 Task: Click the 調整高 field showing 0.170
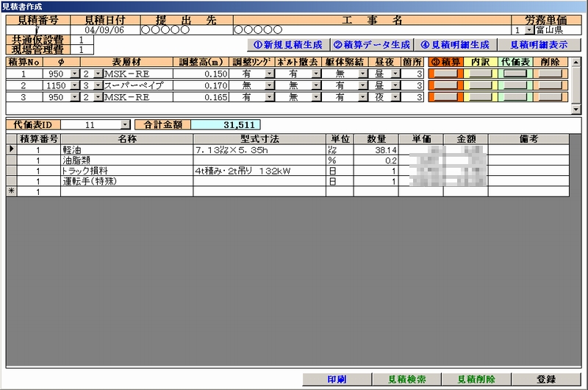pos(204,85)
